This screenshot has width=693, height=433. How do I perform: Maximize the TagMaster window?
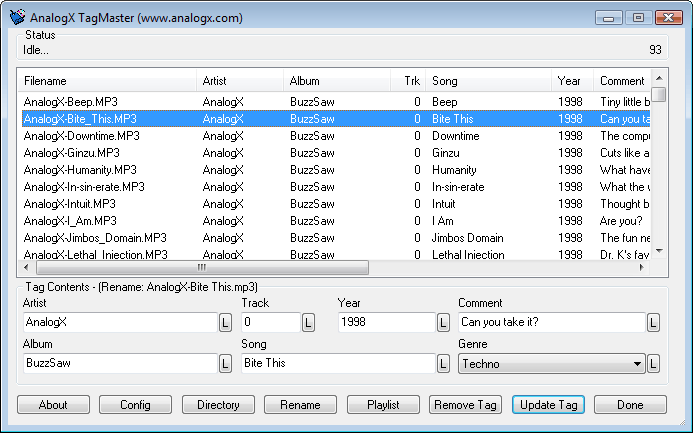point(638,18)
